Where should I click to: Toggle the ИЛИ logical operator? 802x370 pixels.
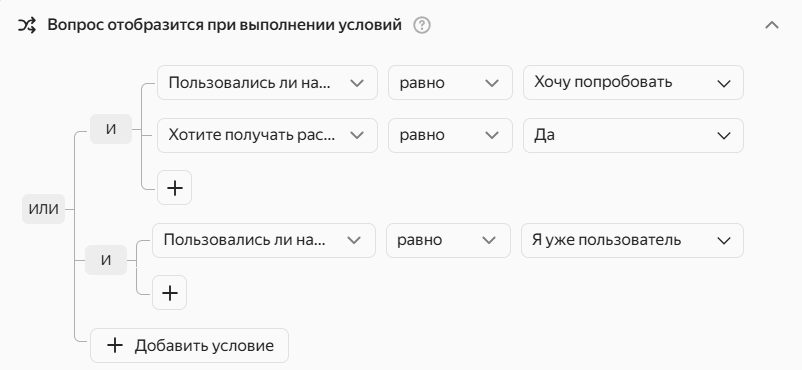[43, 209]
